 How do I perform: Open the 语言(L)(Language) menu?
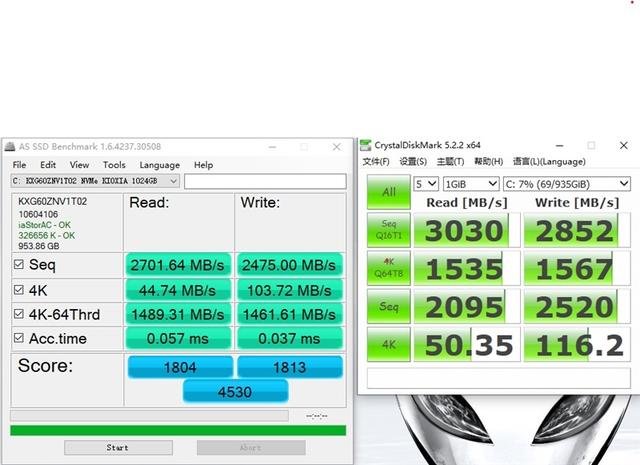click(549, 162)
